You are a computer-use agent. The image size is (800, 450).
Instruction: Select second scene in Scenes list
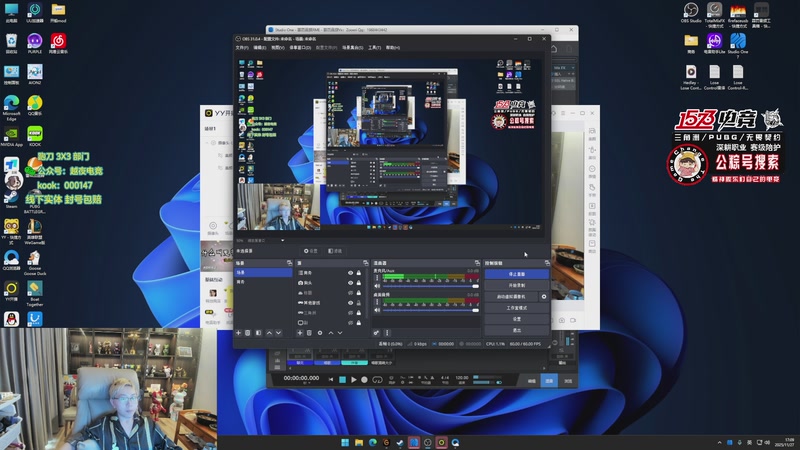point(263,282)
